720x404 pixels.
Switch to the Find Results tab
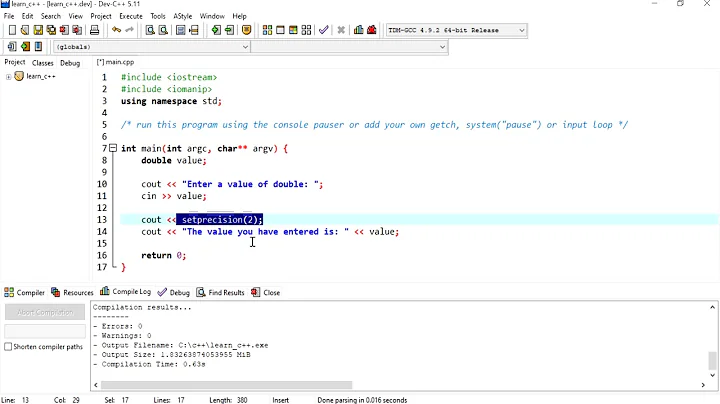220,292
